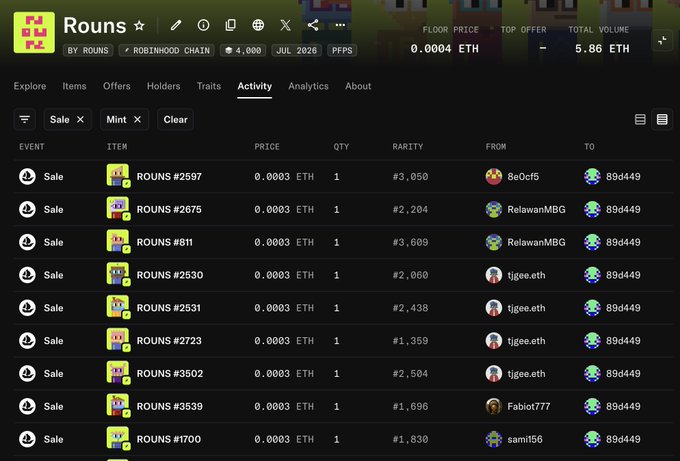Open the ROUNS #2530 item link

pos(170,275)
